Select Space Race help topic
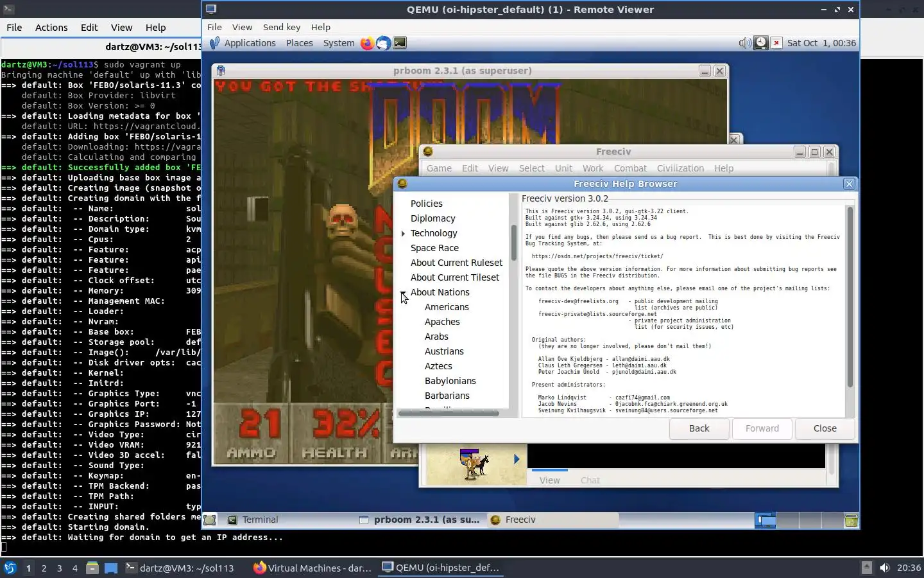 coord(434,248)
